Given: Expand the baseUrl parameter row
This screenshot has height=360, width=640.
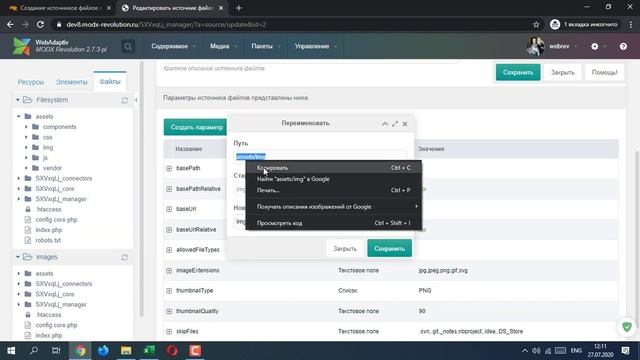Looking at the screenshot, I should pos(169,209).
